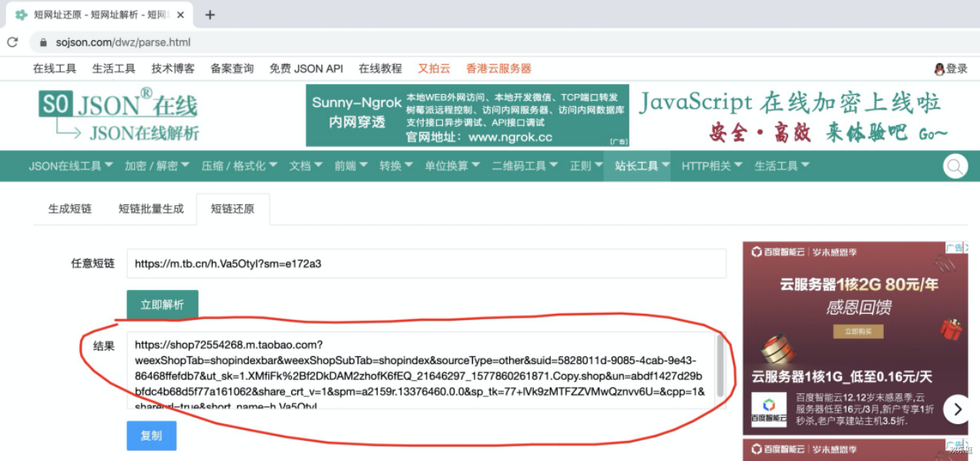The width and height of the screenshot is (980, 461).
Task: Expand the 转换 dropdown menu
Action: pyautogui.click(x=396, y=166)
